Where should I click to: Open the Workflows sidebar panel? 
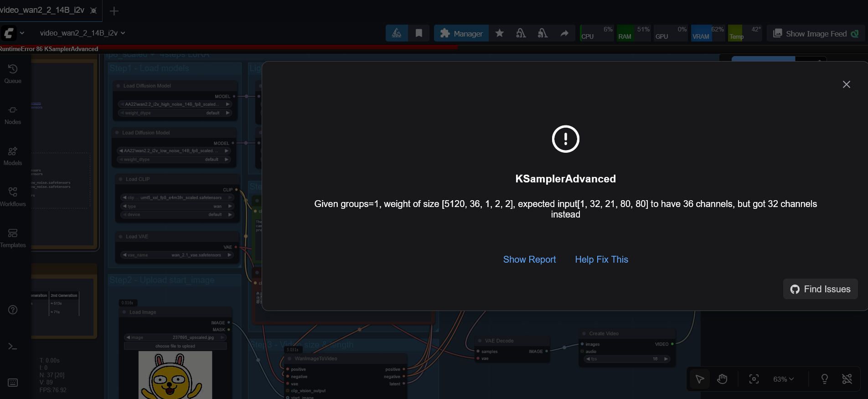[x=13, y=197]
